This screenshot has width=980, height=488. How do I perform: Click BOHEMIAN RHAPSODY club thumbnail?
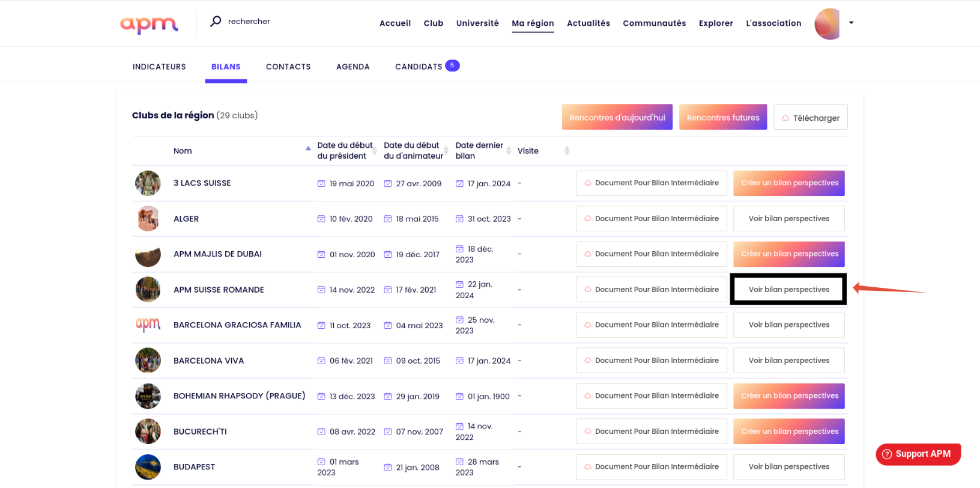click(148, 396)
